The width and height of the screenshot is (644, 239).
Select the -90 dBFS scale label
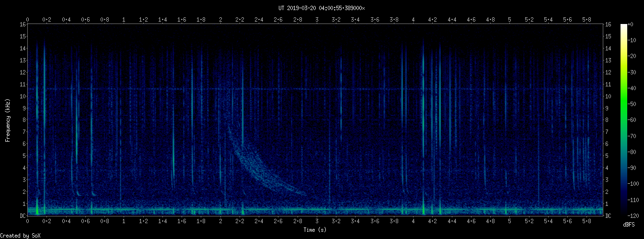click(x=633, y=167)
